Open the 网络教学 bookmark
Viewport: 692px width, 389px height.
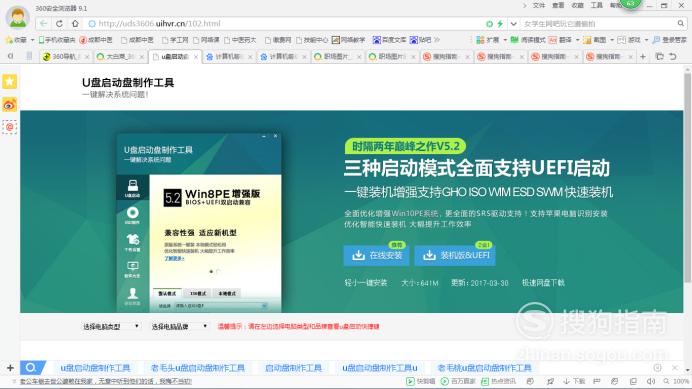coord(349,40)
